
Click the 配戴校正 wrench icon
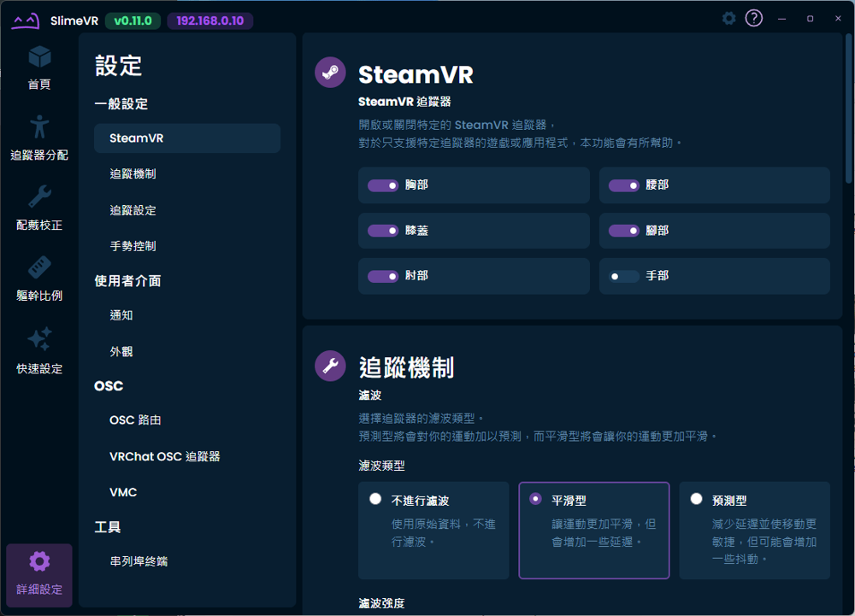pyautogui.click(x=38, y=195)
